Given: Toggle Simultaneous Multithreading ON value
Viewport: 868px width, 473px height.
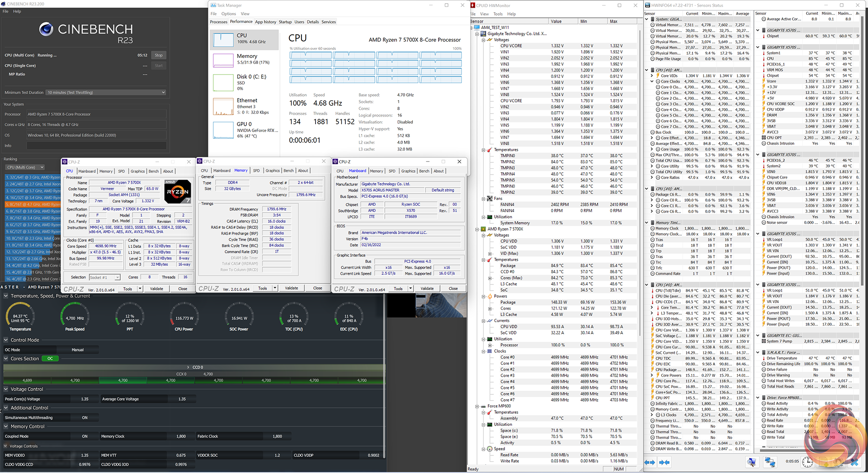Looking at the screenshot, I should 85,418.
